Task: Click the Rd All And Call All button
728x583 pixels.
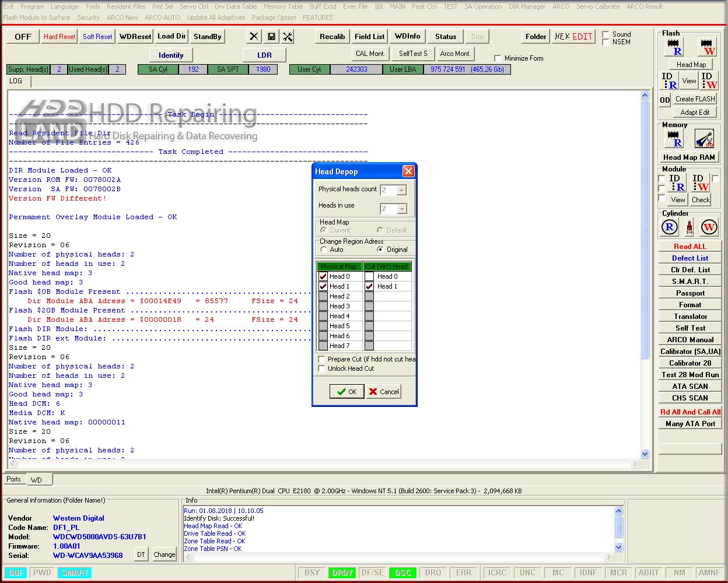Action: (690, 412)
